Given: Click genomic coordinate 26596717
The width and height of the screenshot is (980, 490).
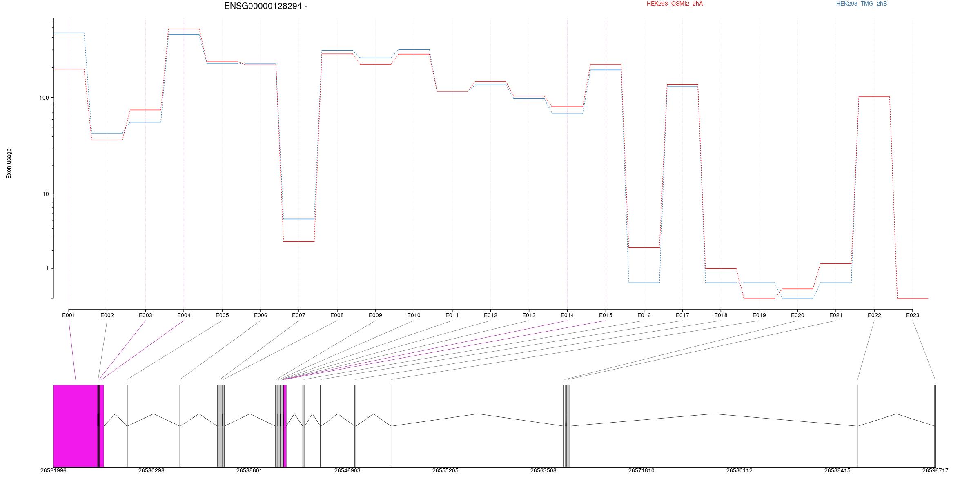Looking at the screenshot, I should coord(935,470).
